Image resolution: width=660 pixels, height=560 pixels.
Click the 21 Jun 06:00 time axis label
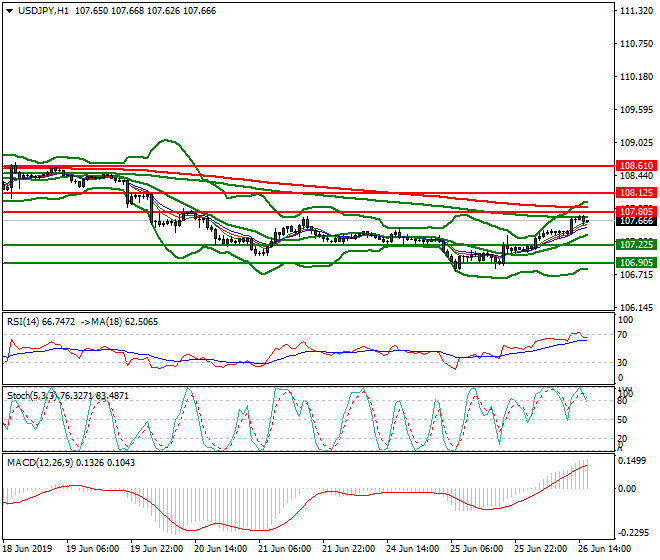point(284,549)
